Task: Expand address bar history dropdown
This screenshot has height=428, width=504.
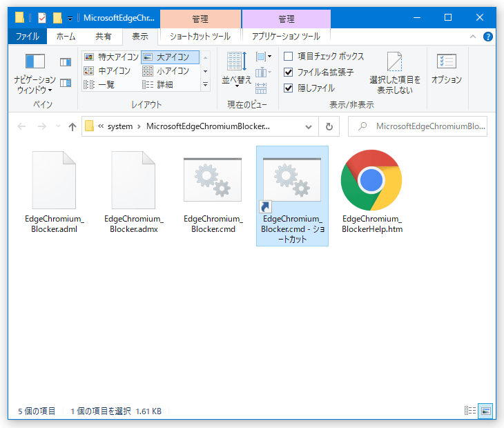Action: click(309, 126)
